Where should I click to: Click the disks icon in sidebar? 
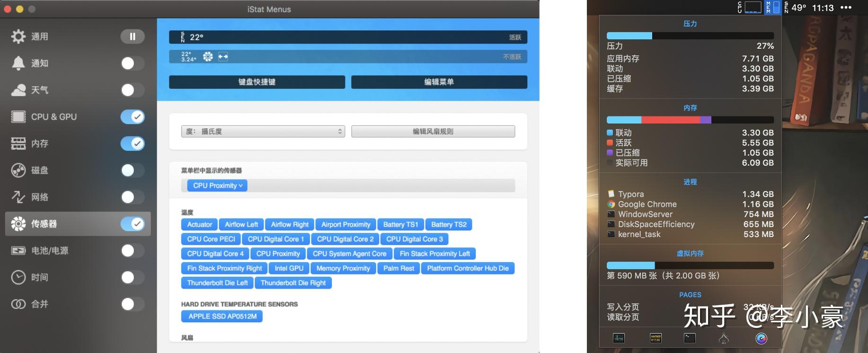pyautogui.click(x=18, y=170)
